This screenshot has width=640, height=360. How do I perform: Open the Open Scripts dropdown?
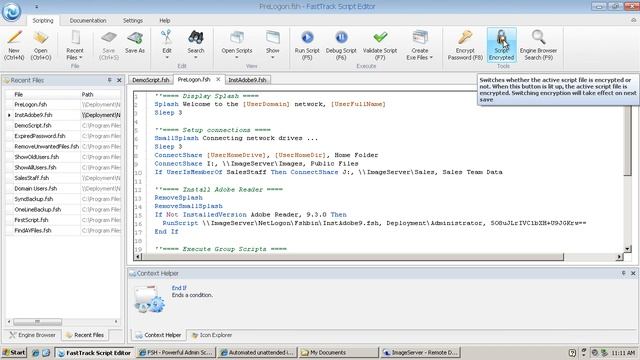pyautogui.click(x=237, y=44)
